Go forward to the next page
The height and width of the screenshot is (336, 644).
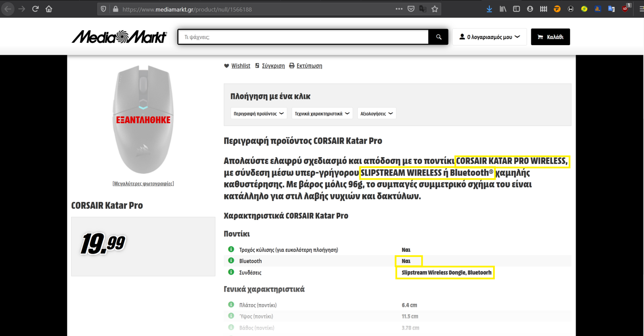22,9
